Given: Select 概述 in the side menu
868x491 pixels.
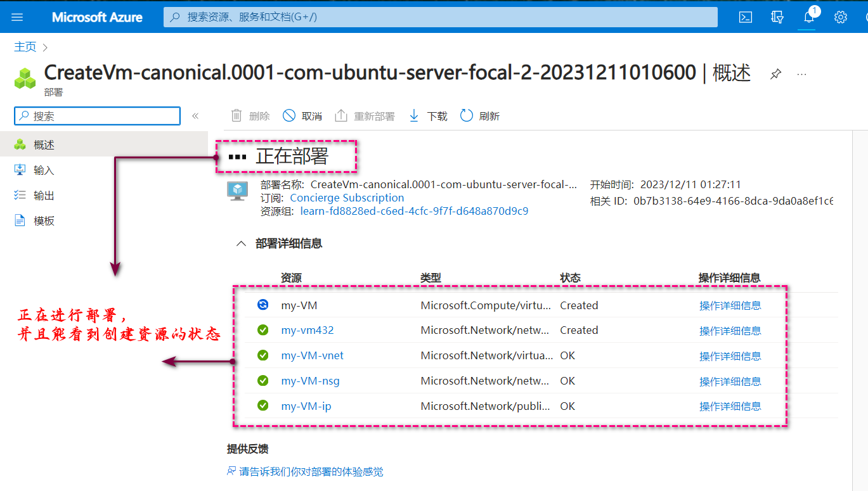Looking at the screenshot, I should (104, 144).
